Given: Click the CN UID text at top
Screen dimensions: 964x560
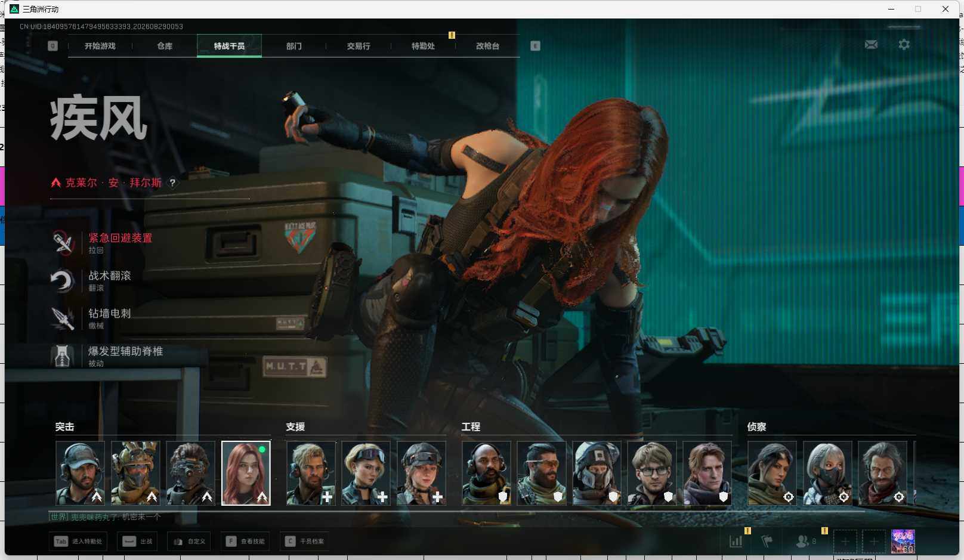Looking at the screenshot, I should [x=101, y=27].
